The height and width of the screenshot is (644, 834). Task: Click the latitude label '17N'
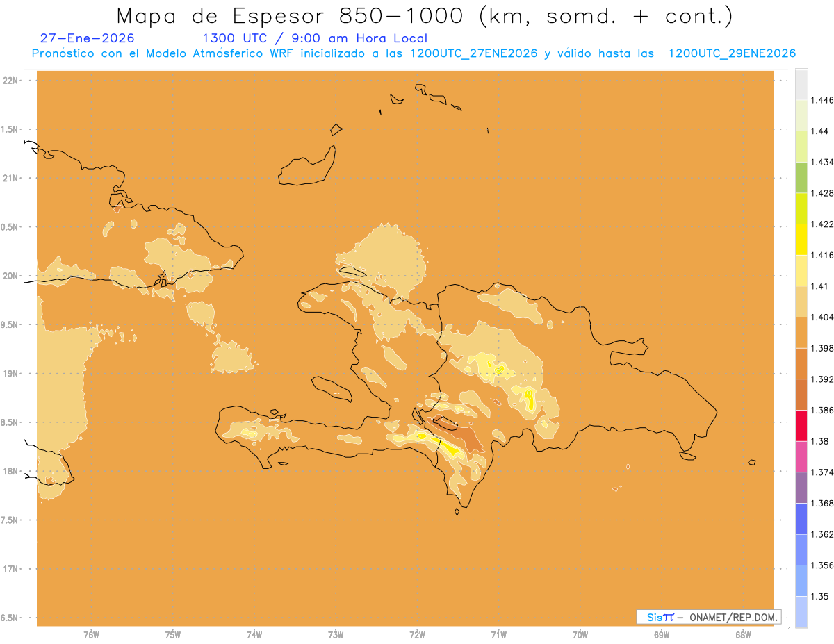click(x=12, y=569)
